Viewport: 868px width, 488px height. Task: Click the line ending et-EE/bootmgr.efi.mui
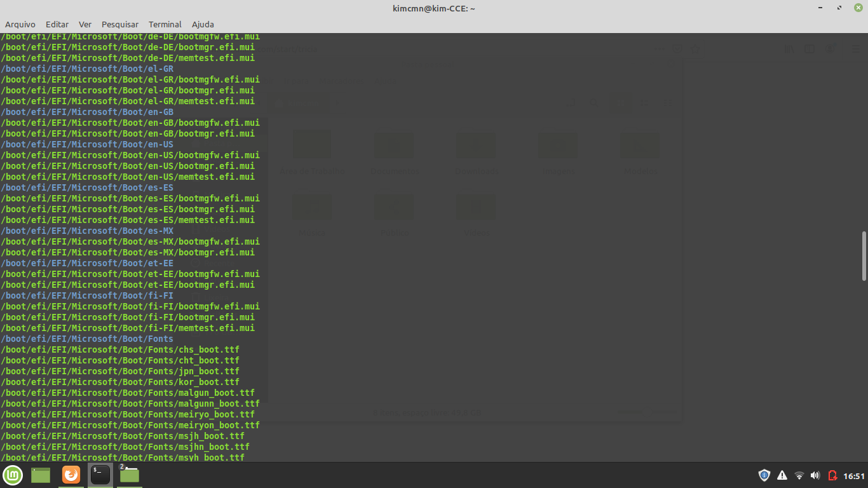[128, 285]
